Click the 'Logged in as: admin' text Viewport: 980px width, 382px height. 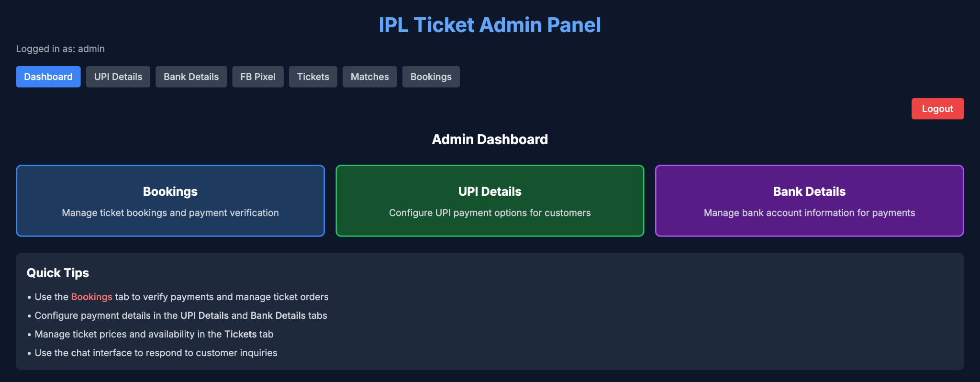pos(60,49)
